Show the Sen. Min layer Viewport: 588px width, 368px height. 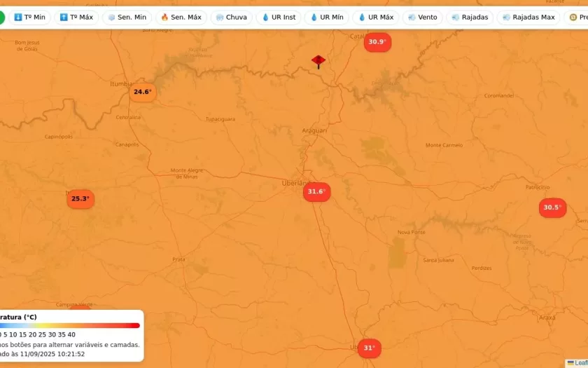(127, 17)
